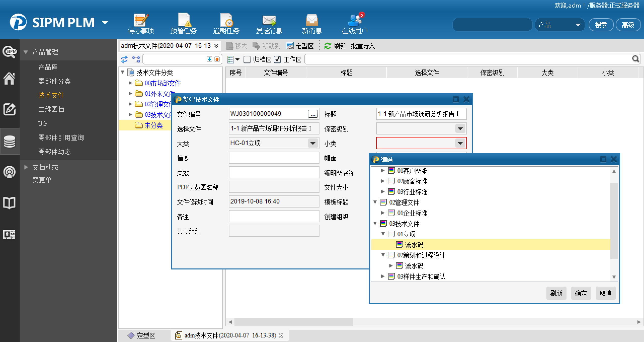The image size is (644, 342).
Task: Open the 产品 search type dropdown
Action: point(560,25)
